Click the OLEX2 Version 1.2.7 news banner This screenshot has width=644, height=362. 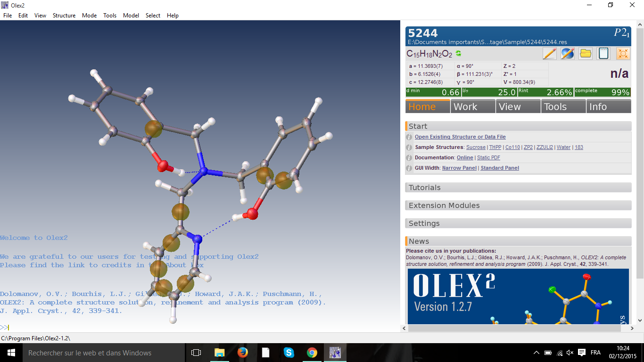click(x=517, y=296)
